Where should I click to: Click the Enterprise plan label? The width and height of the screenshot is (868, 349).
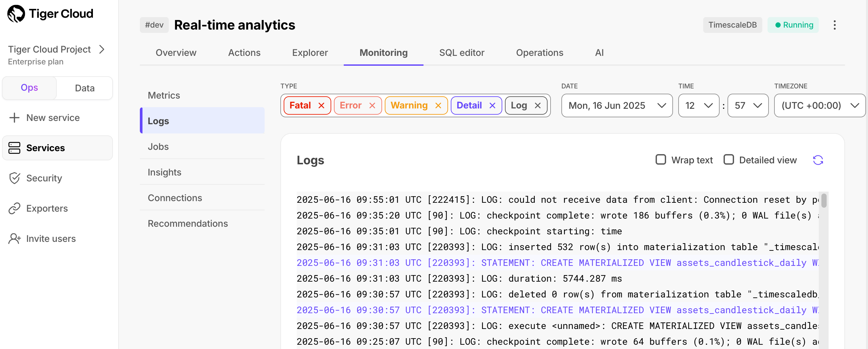[36, 62]
